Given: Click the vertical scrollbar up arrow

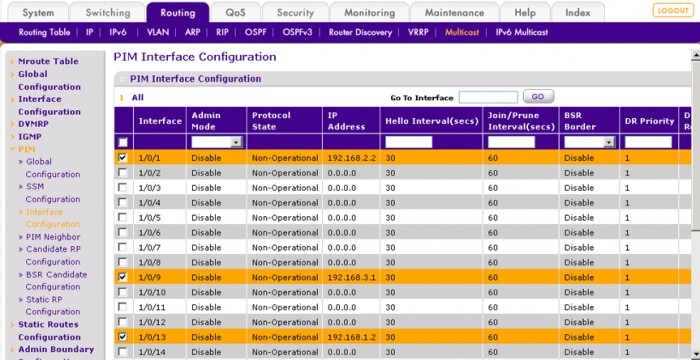Looking at the screenshot, I should click(696, 55).
